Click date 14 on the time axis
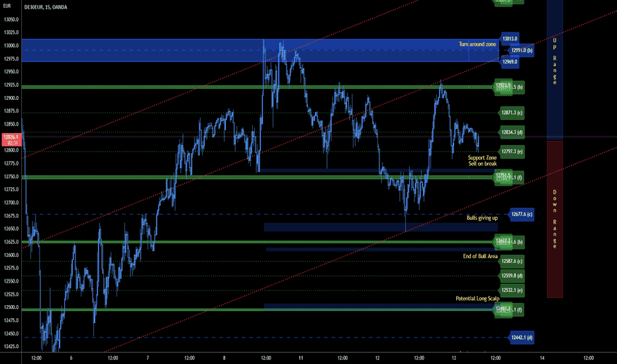This screenshot has height=364, width=617. coord(542,358)
